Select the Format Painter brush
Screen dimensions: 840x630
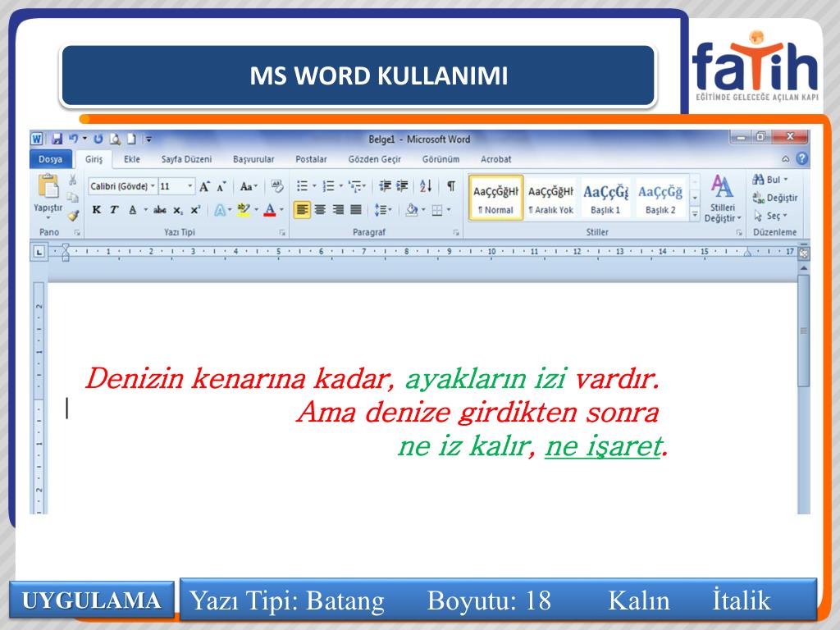pyautogui.click(x=73, y=216)
